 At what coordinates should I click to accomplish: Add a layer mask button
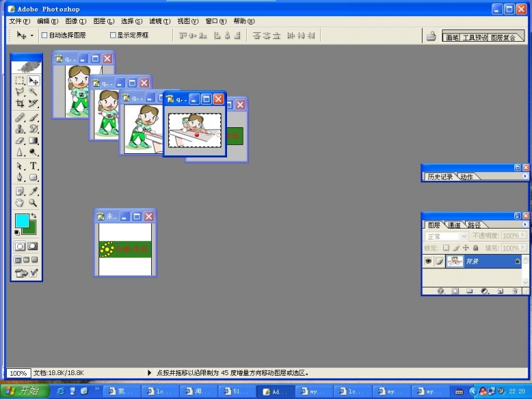(455, 291)
